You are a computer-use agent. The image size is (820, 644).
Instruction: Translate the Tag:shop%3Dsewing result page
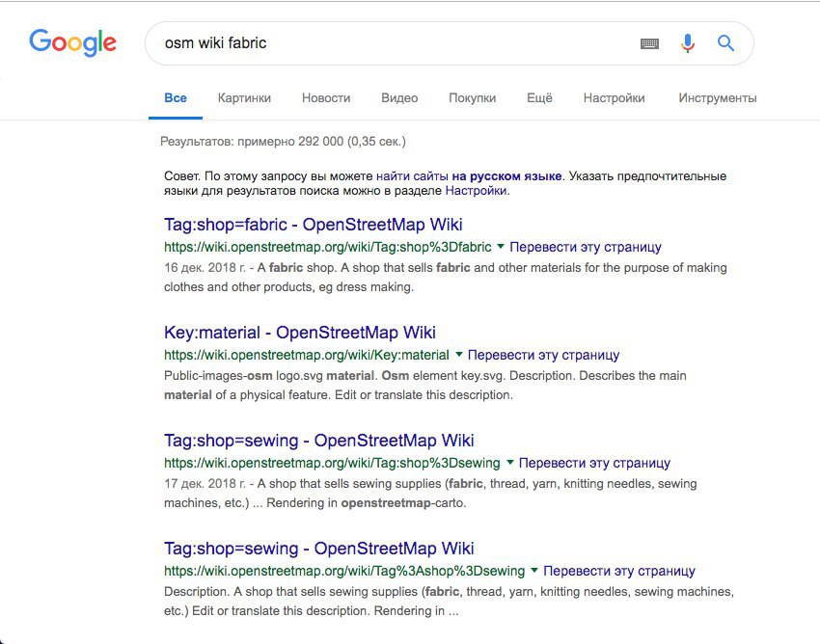pyautogui.click(x=594, y=463)
